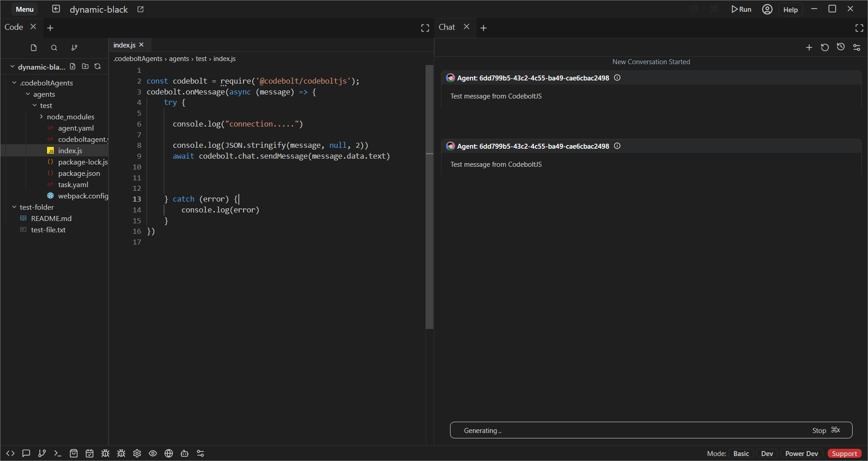
Task: Collapse the .codeboltAgents folder
Action: click(14, 83)
